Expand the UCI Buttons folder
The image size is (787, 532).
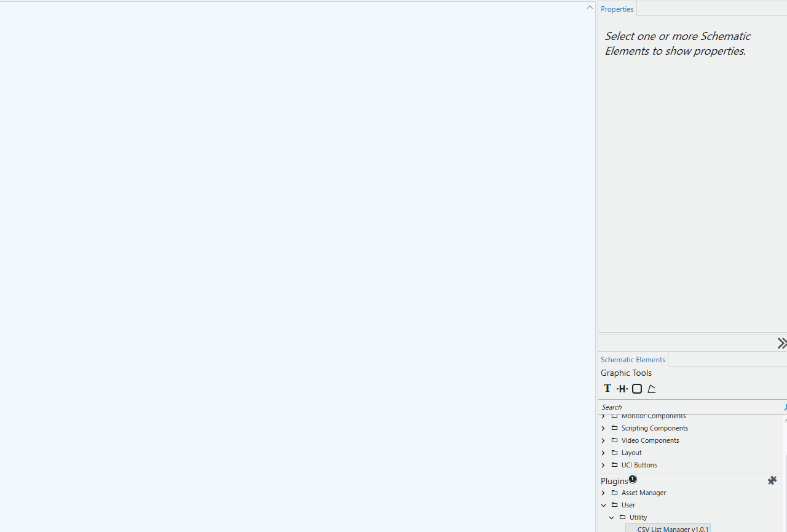[603, 465]
